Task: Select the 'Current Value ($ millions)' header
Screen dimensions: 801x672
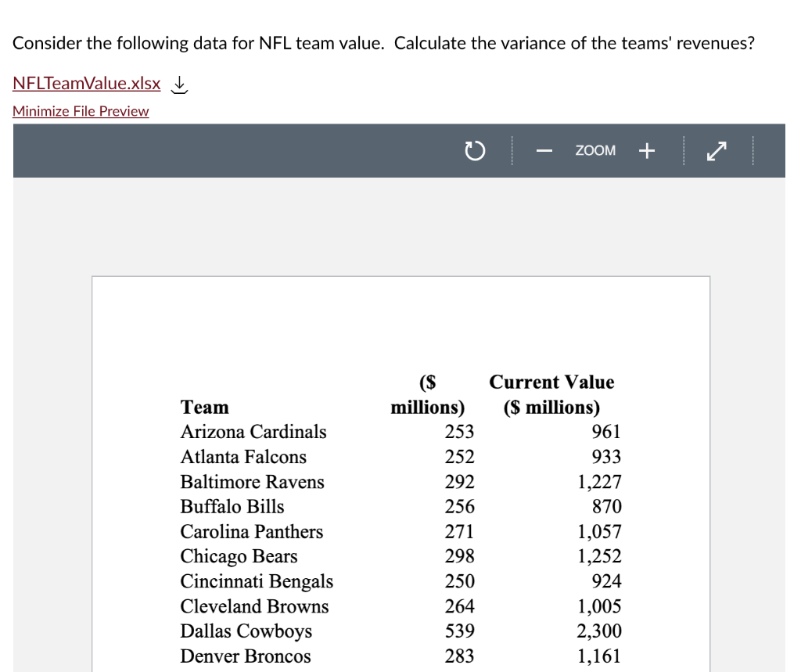Action: pos(551,394)
